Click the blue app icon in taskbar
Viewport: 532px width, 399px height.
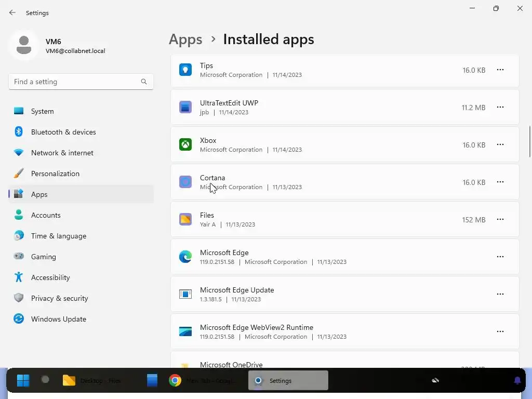pyautogui.click(x=152, y=380)
